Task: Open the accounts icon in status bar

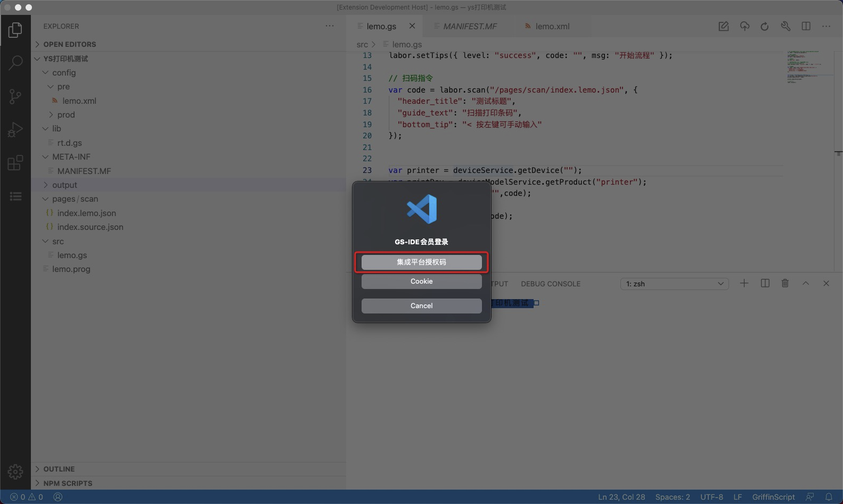Action: [58, 497]
